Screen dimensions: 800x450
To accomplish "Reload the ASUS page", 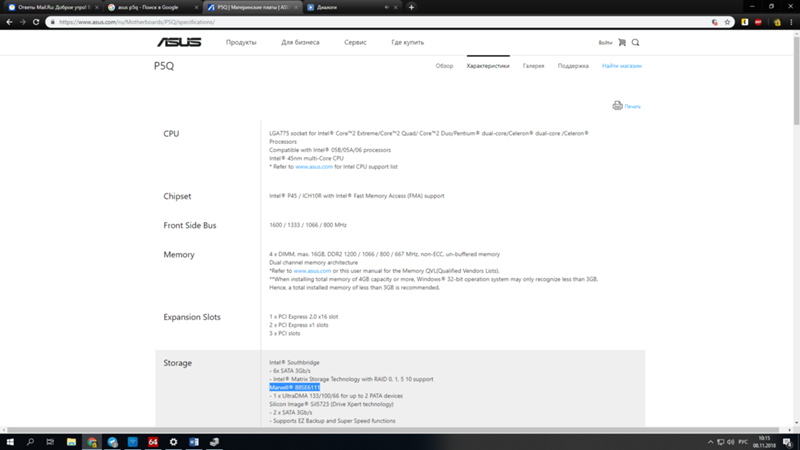I will click(x=36, y=22).
